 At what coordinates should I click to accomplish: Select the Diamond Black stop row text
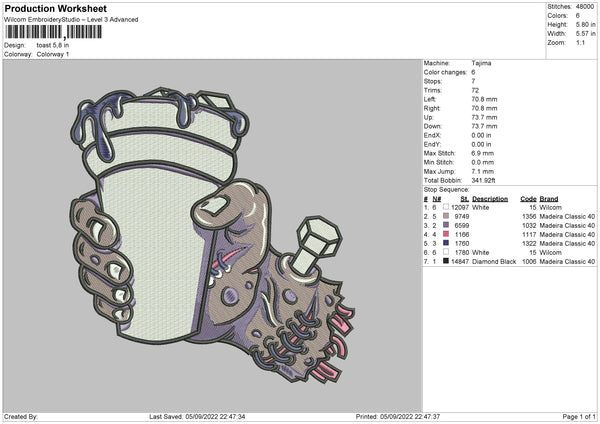click(x=495, y=260)
